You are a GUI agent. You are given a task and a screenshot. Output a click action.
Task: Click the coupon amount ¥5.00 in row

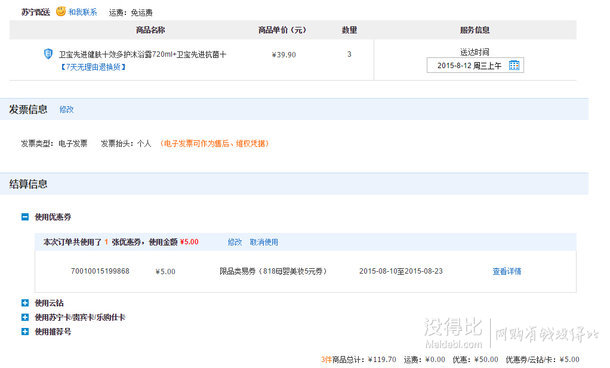pos(165,272)
